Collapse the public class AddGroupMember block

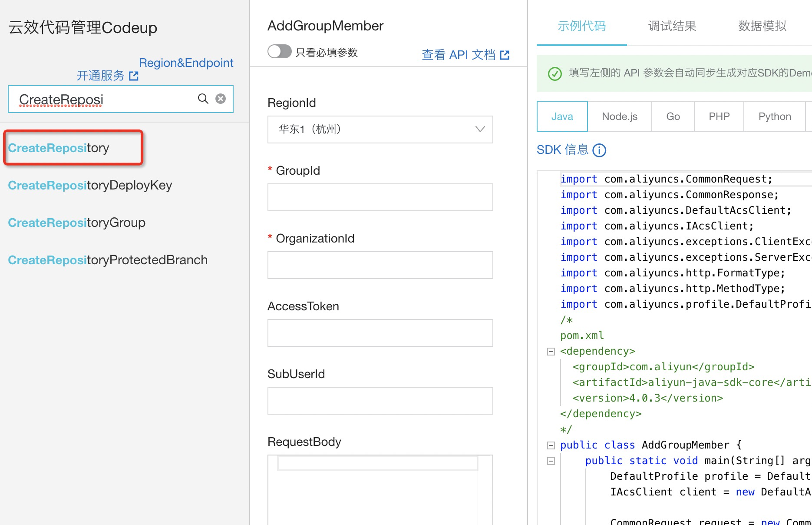click(551, 445)
